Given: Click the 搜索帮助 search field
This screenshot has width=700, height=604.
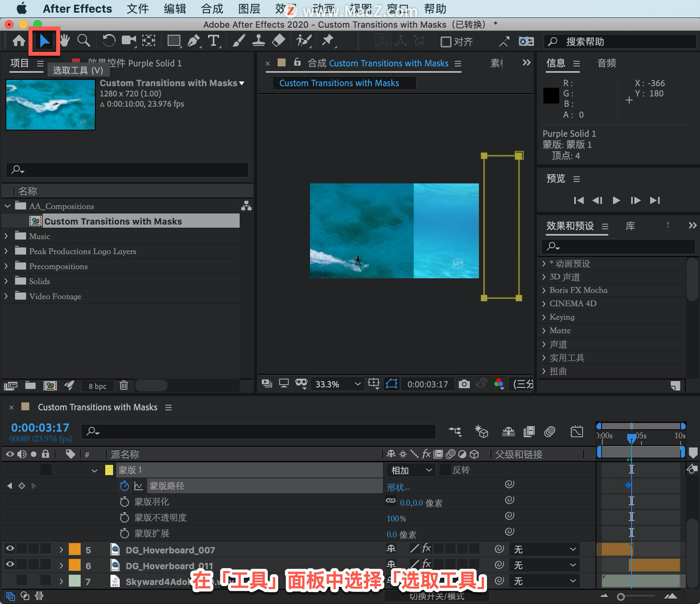Looking at the screenshot, I should tap(620, 42).
